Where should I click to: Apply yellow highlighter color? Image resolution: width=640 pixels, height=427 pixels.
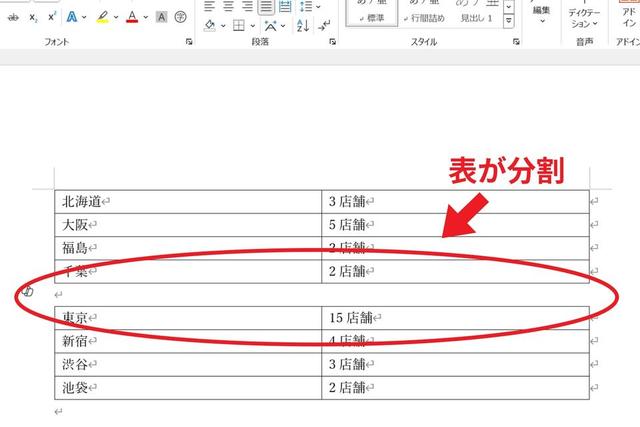[102, 17]
